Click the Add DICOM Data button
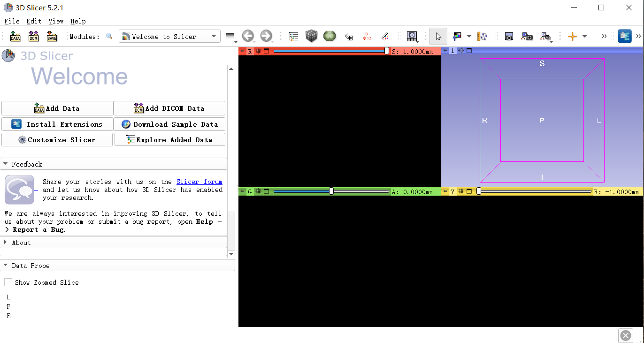644x343 pixels. click(x=169, y=108)
